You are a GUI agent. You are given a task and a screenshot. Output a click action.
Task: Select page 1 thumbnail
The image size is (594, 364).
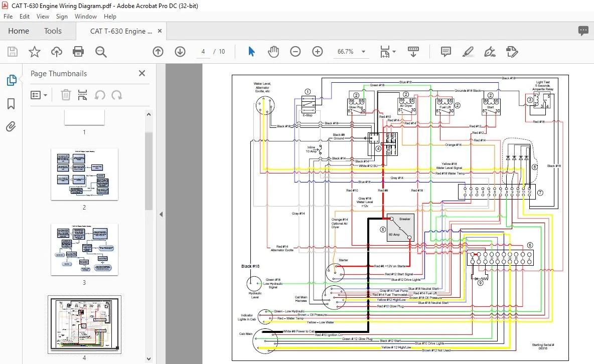pos(84,117)
